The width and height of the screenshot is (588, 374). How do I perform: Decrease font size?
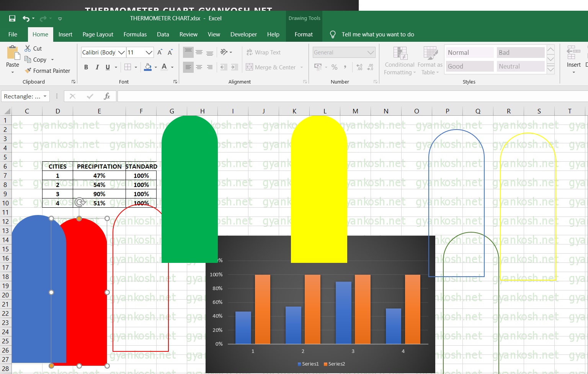click(170, 52)
